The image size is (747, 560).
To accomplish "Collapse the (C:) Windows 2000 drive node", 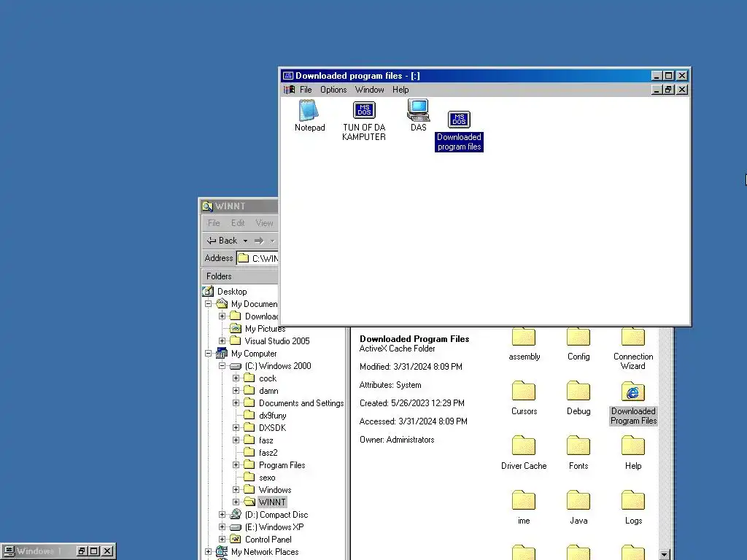I will [x=222, y=366].
